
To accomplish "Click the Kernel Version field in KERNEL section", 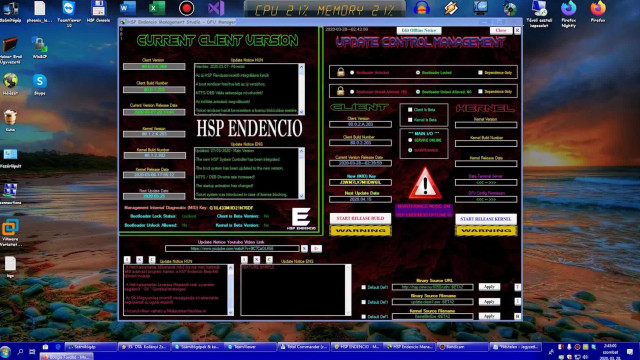I will (x=486, y=125).
